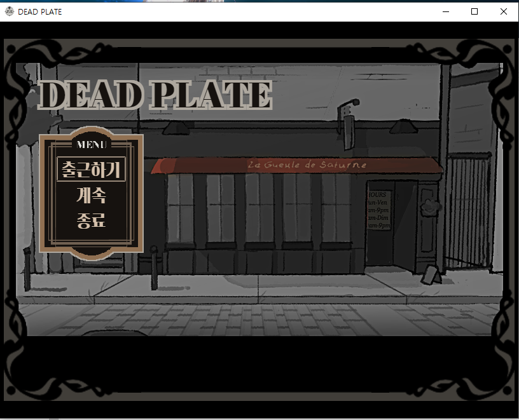Minimize the DEAD PLATE window

(446, 11)
